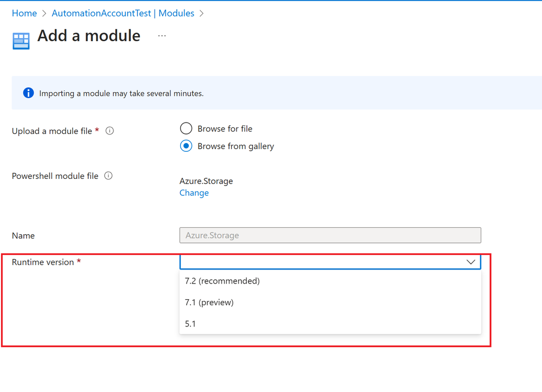Click the Change module link
This screenshot has height=392, width=542.
click(194, 192)
